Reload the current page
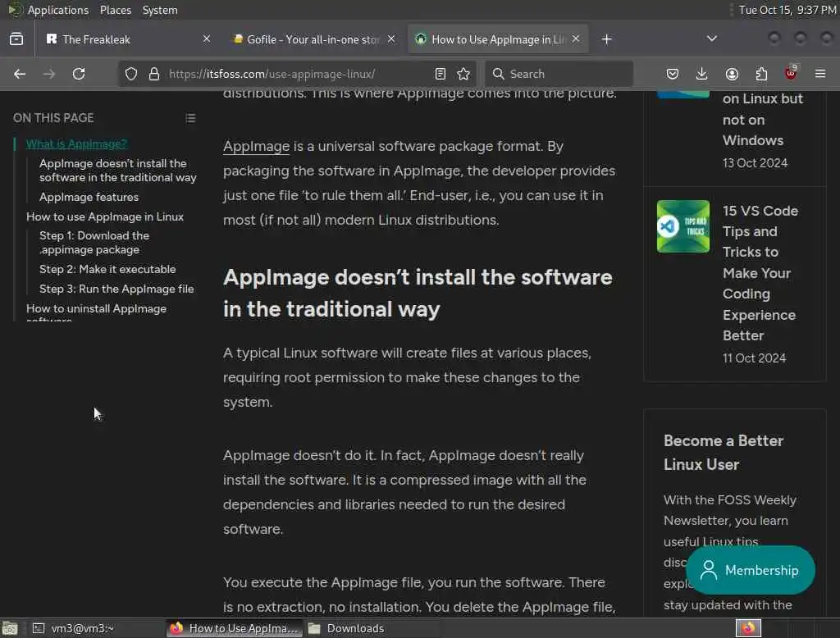 [x=79, y=74]
